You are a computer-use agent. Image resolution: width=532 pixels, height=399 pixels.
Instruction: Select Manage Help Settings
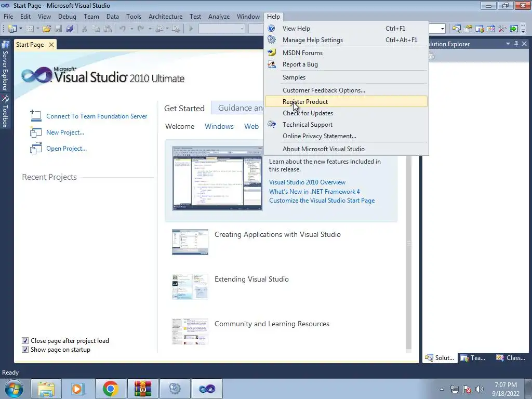point(346,40)
